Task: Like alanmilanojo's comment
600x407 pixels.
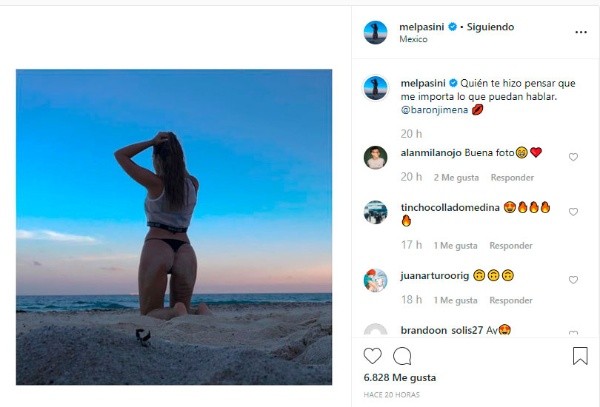Action: click(573, 157)
